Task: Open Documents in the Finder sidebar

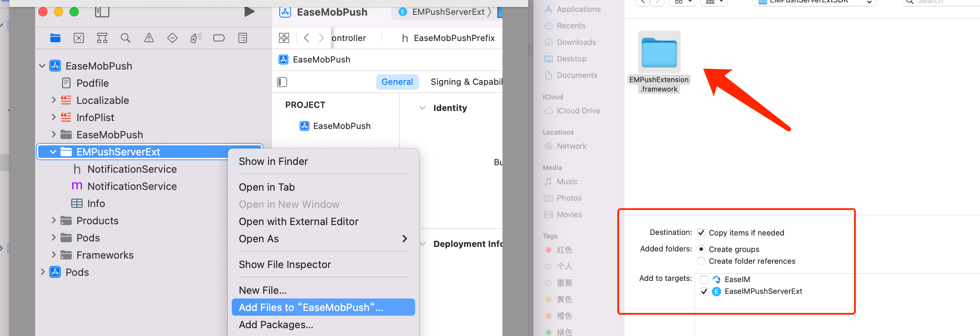Action: [571, 75]
